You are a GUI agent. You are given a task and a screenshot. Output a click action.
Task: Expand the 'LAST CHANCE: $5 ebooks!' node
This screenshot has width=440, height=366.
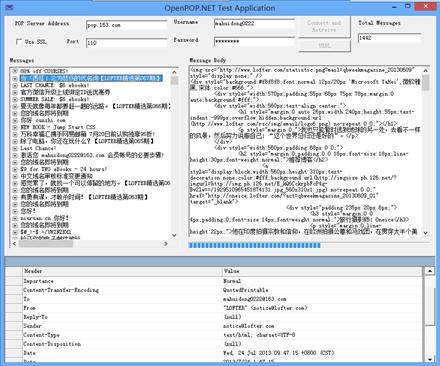15,85
